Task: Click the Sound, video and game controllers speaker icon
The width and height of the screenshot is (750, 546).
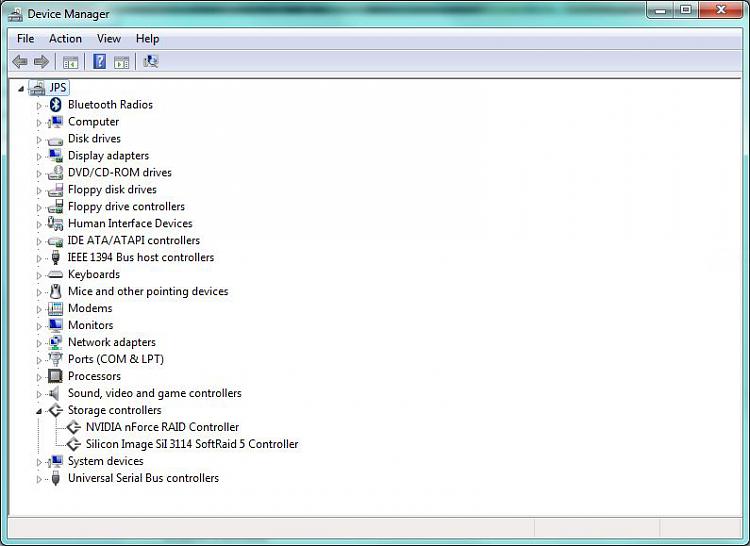Action: (x=55, y=393)
